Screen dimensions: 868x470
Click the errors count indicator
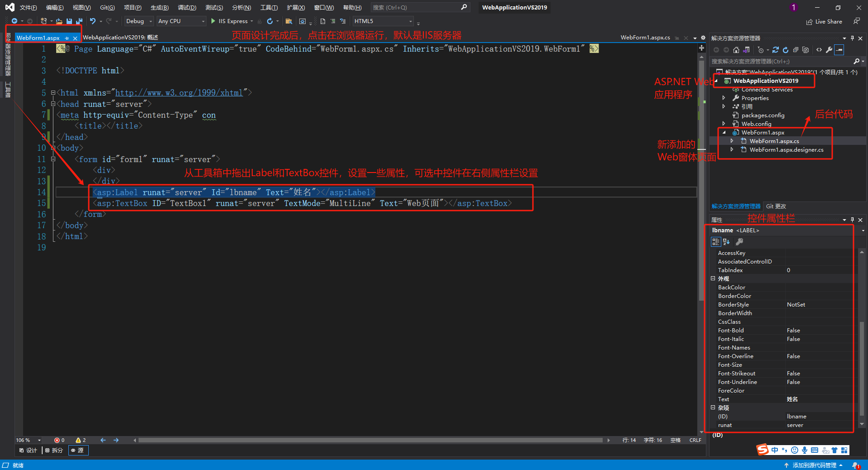pos(59,440)
